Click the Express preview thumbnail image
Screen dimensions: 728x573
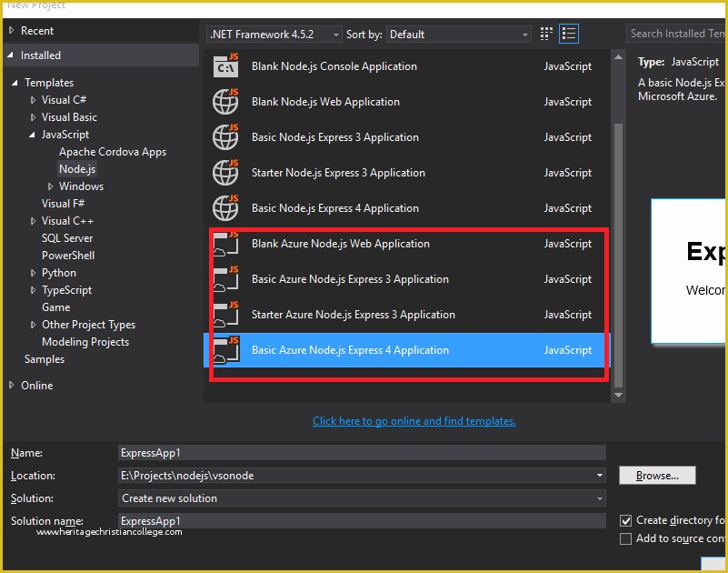(689, 271)
